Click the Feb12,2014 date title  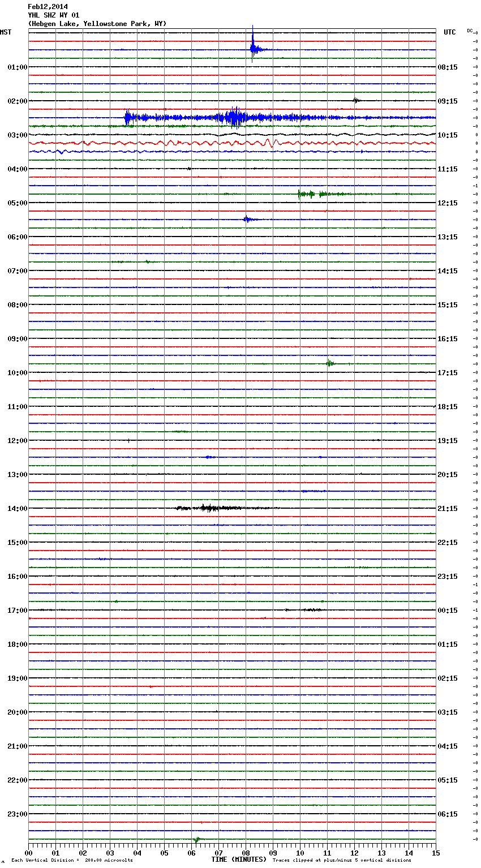pos(48,7)
